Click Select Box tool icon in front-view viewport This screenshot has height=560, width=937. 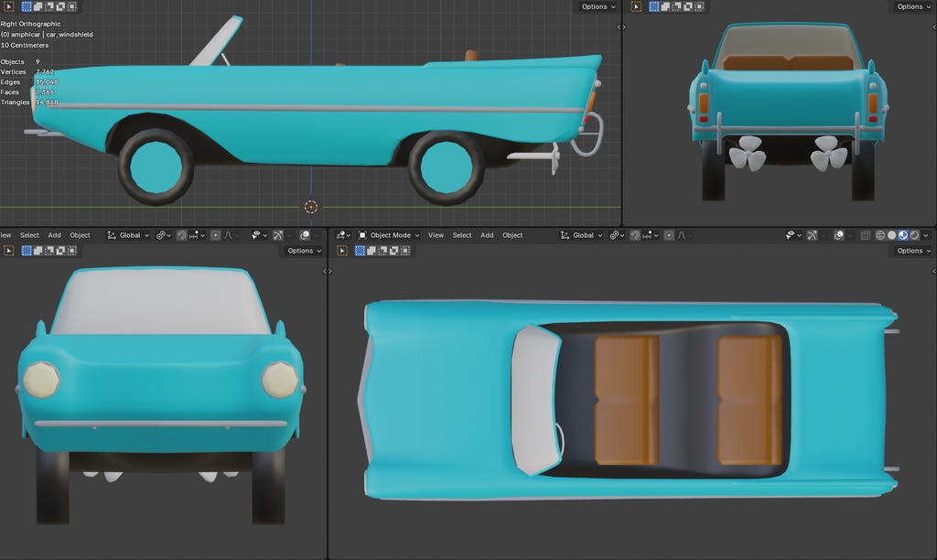pos(8,251)
